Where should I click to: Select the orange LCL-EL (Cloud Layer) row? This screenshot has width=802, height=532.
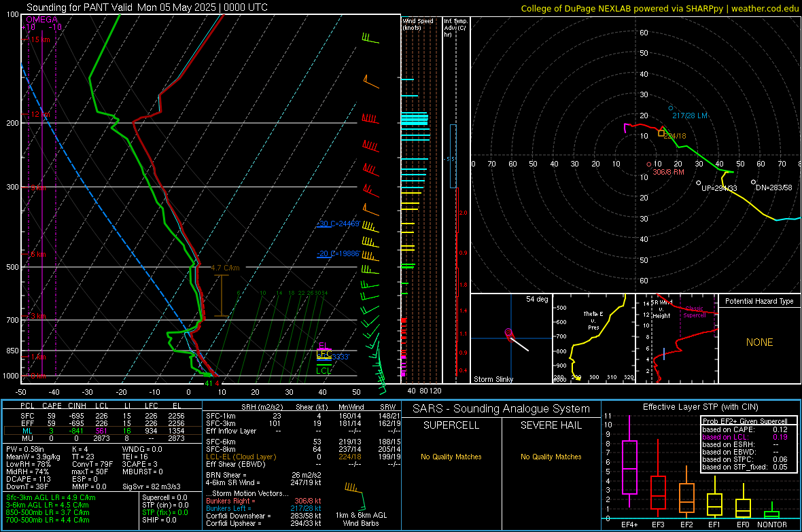coord(304,457)
